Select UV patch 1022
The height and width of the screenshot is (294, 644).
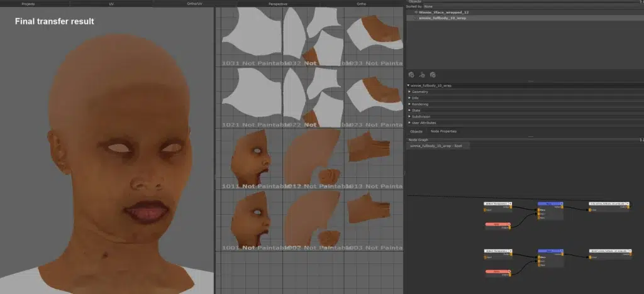(313, 99)
